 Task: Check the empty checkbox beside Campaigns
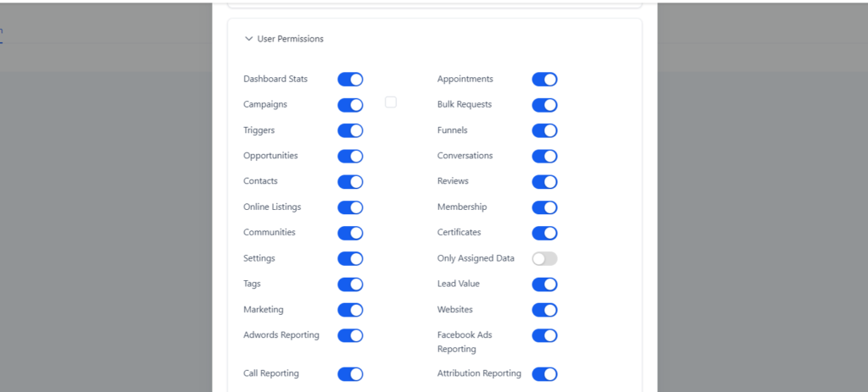click(x=391, y=102)
